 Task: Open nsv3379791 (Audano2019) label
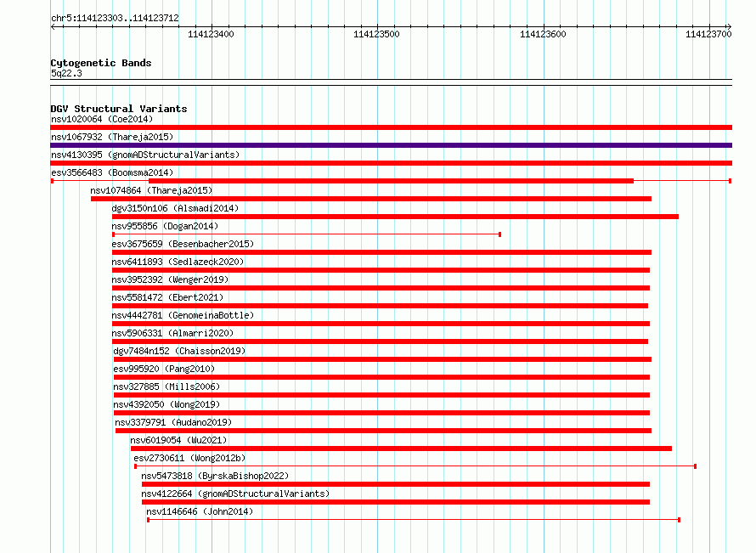tap(173, 422)
